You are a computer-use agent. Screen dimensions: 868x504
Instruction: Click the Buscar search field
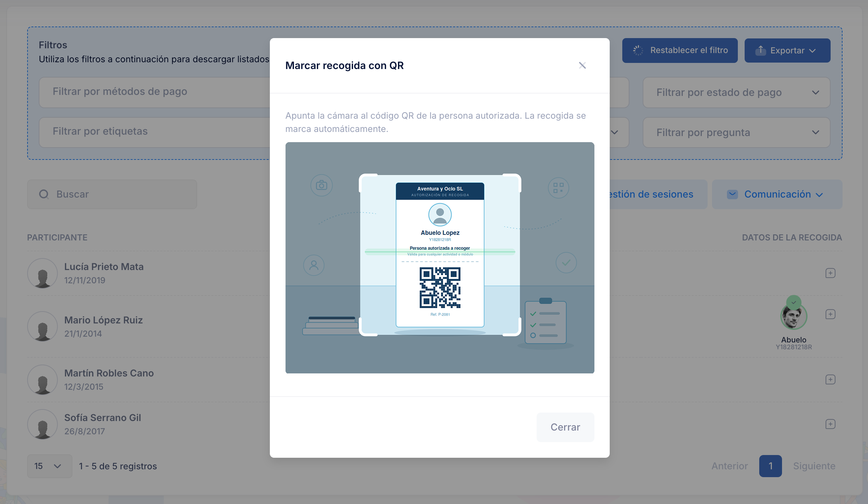pos(112,194)
